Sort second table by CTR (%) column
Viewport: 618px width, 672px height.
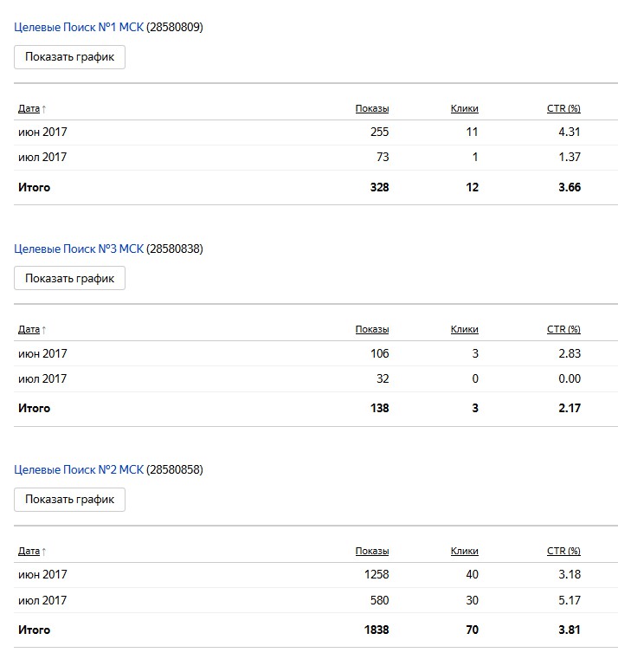563,329
